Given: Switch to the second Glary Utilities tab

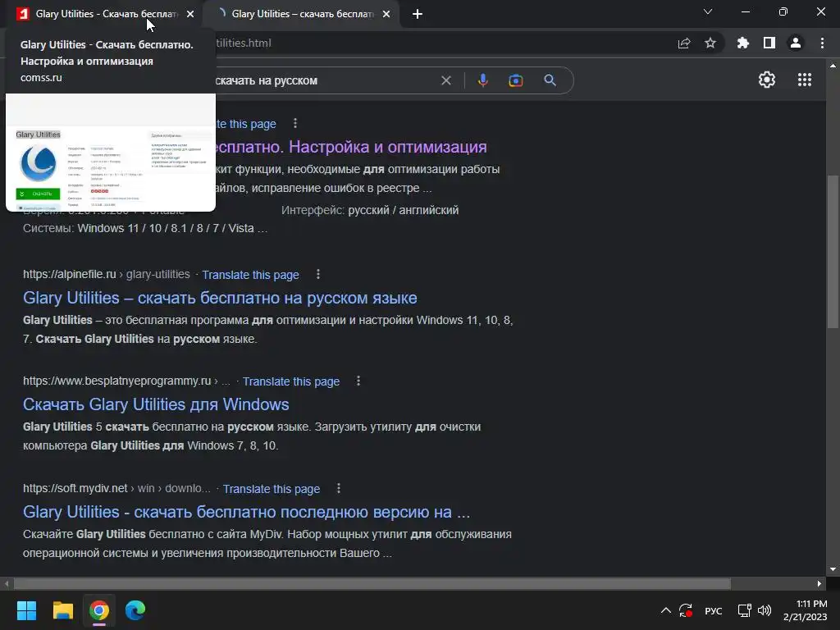Looking at the screenshot, I should [303, 14].
